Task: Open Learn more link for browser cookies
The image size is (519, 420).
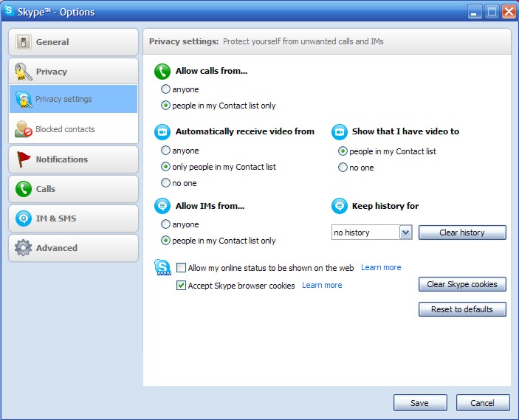Action: coord(322,286)
